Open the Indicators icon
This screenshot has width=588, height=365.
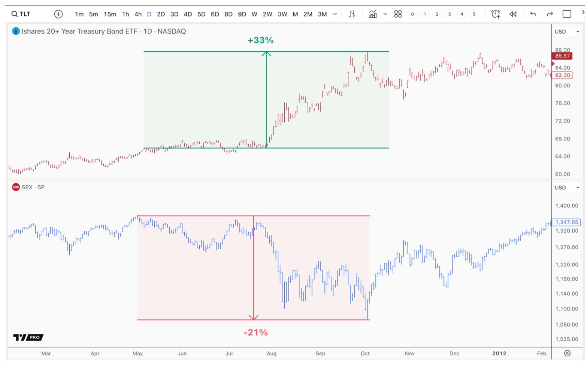(373, 14)
